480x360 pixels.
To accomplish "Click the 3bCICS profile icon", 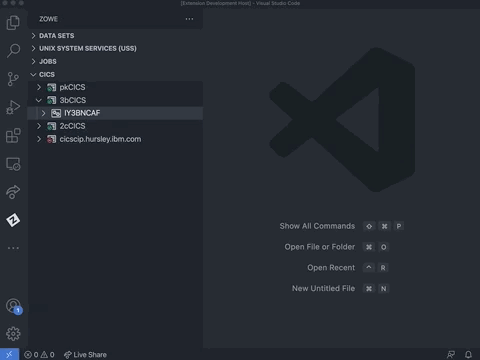I will click(x=51, y=100).
